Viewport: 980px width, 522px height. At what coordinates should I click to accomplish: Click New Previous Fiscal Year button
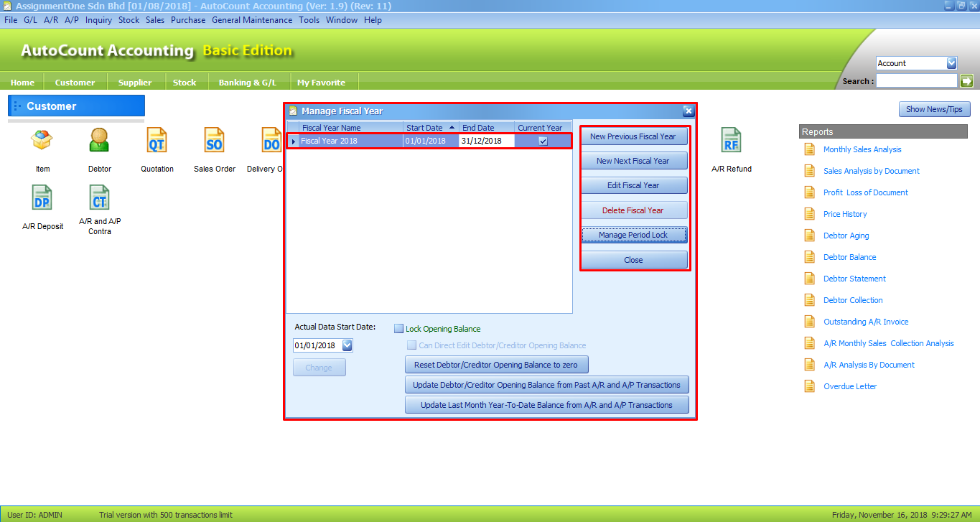point(634,136)
